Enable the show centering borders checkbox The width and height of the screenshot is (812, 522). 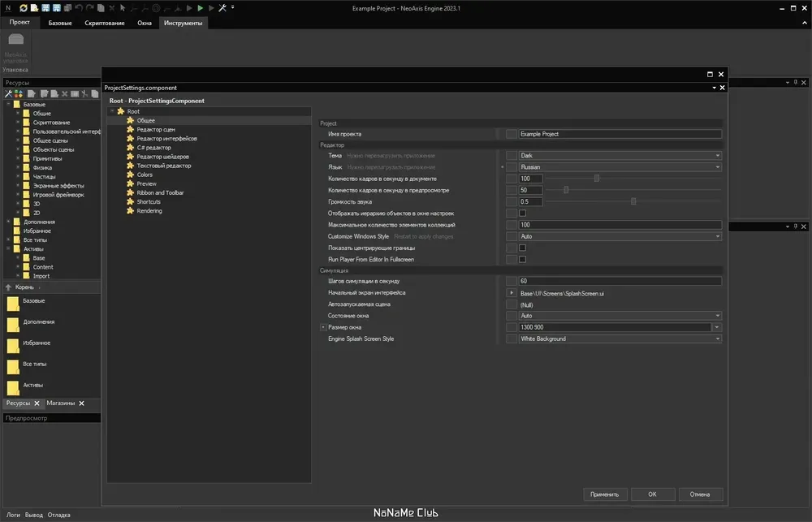[x=522, y=248]
